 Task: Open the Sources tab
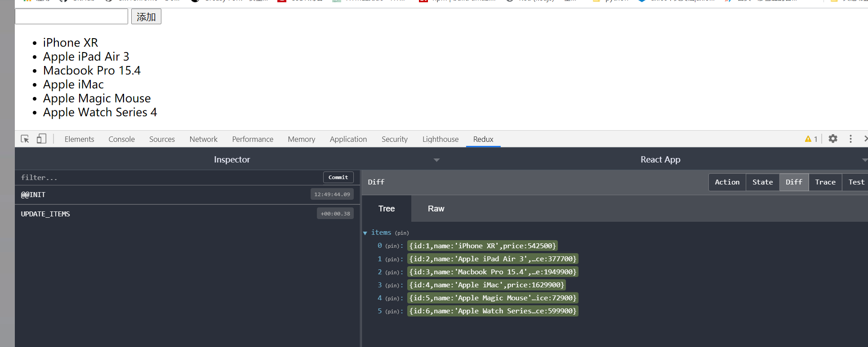click(162, 139)
